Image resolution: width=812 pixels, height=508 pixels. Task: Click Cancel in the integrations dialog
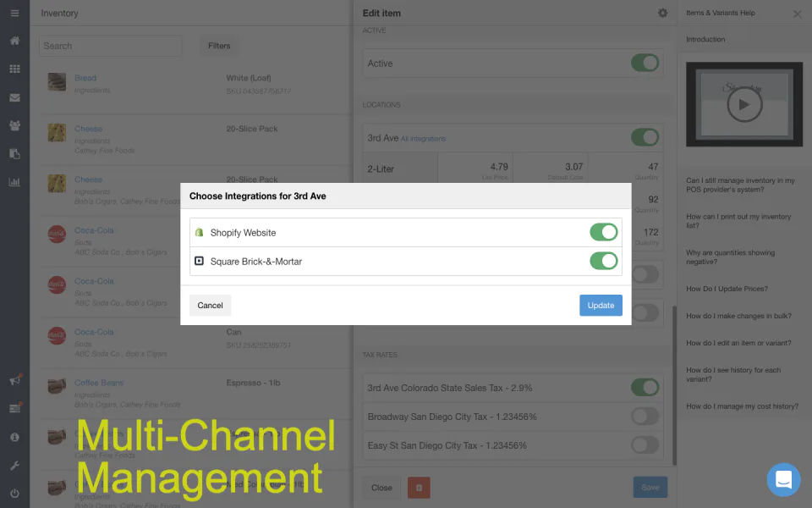tap(210, 306)
